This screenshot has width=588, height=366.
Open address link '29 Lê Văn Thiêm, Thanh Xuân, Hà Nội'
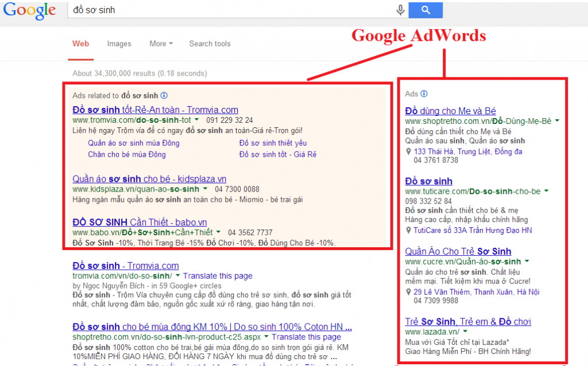pos(476,292)
